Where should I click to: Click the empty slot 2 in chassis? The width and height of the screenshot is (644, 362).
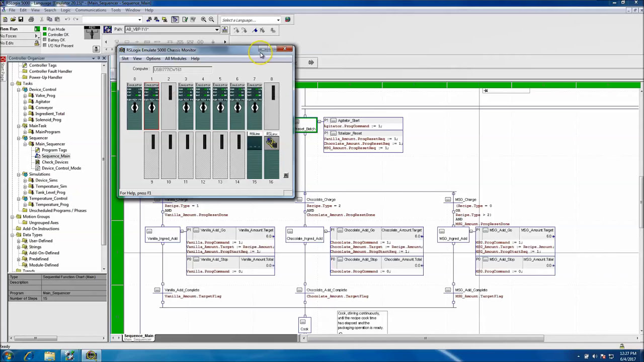[169, 106]
